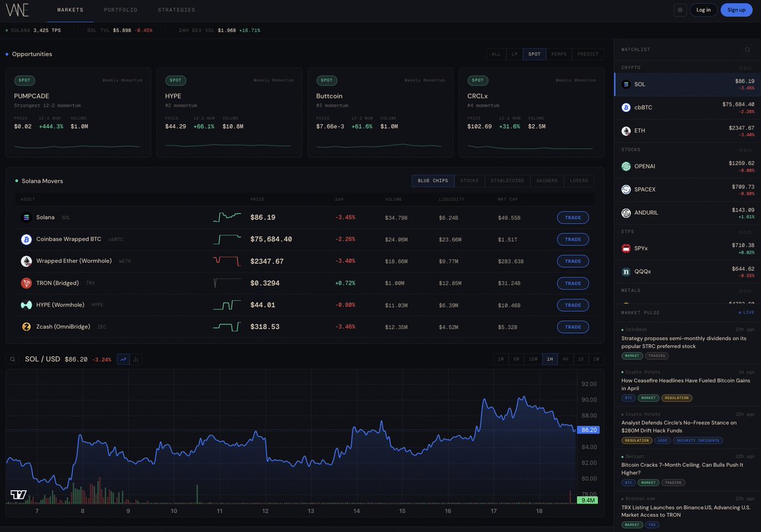This screenshot has width=761, height=532.
Task: Open the PUMPCADE opportunity card
Action: pyautogui.click(x=79, y=113)
